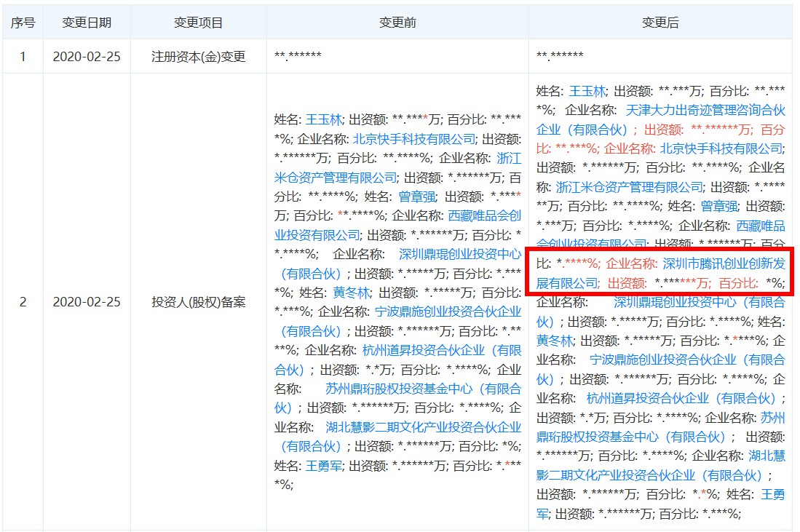Image resolution: width=800 pixels, height=532 pixels.
Task: Open 王玉林 link in 变更后 column
Action: (587, 92)
